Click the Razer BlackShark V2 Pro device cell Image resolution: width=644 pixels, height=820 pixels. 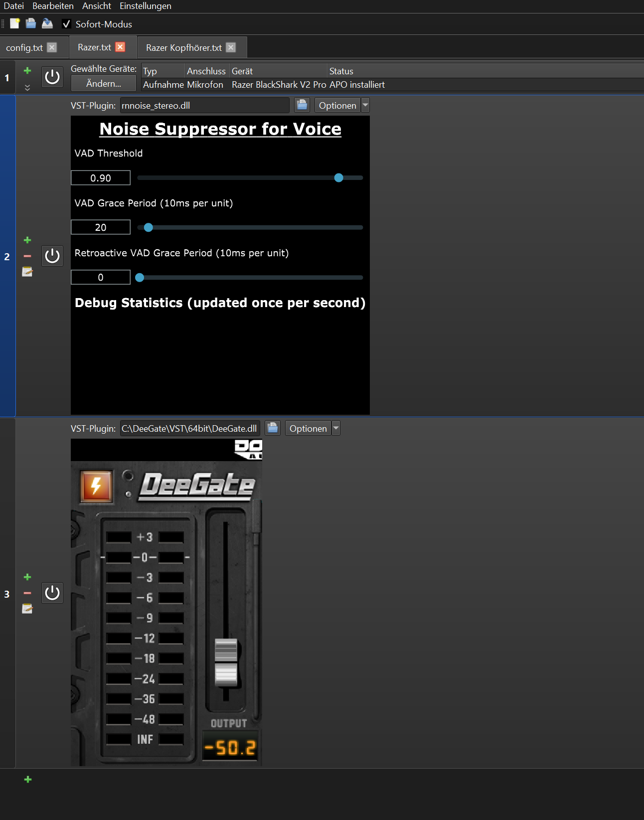tap(279, 85)
